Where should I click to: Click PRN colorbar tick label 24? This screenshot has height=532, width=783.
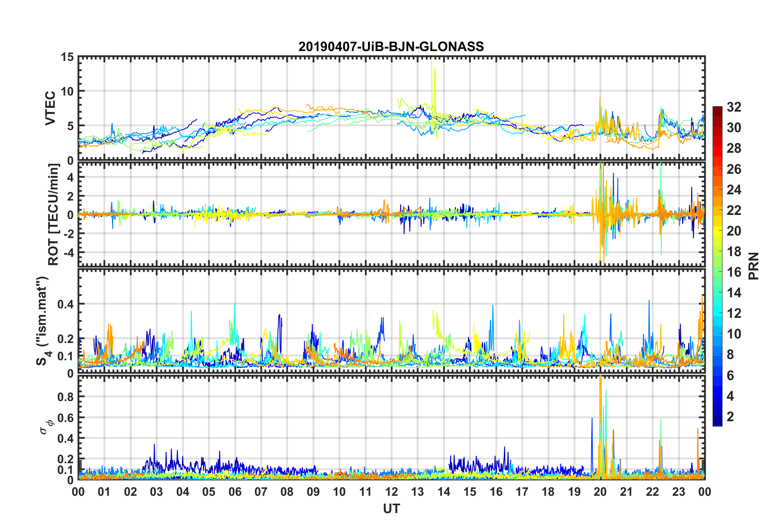pos(734,189)
